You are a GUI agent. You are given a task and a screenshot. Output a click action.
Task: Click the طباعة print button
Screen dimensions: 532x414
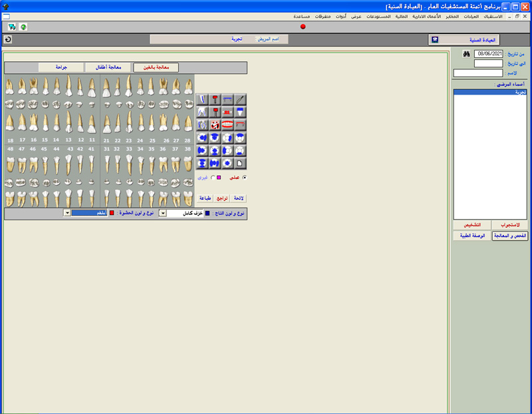click(x=205, y=198)
